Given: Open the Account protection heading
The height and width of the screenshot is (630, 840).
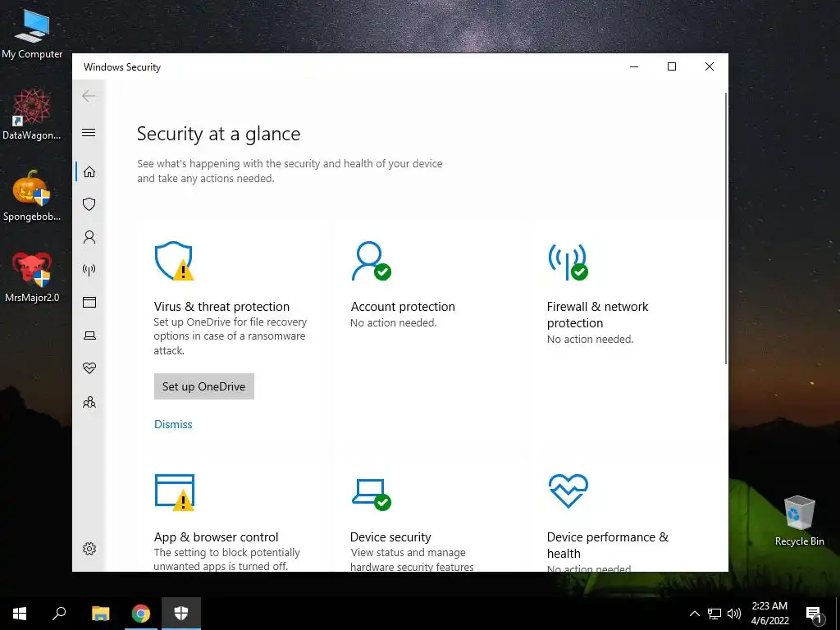Looking at the screenshot, I should (x=403, y=307).
